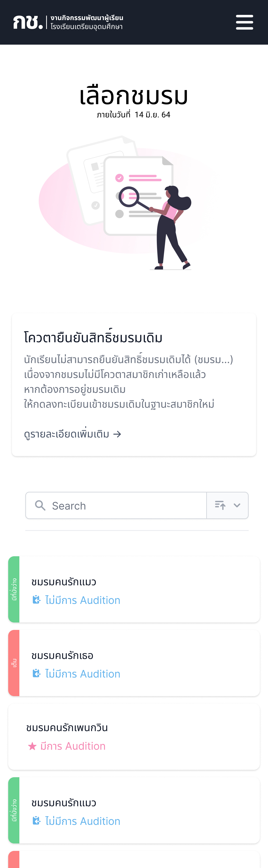Select first ชมรมคนรักแมว club card
Screen dimensions: 268x868
[134, 589]
